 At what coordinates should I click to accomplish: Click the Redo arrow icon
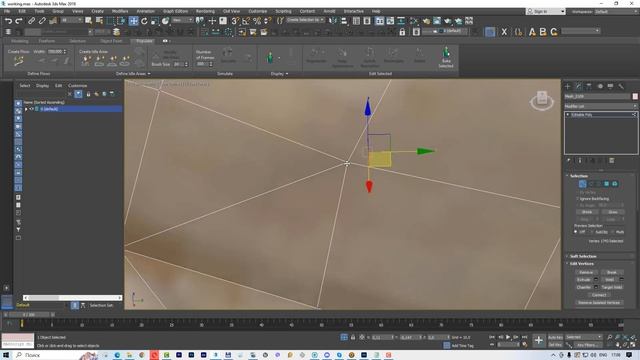point(19,21)
